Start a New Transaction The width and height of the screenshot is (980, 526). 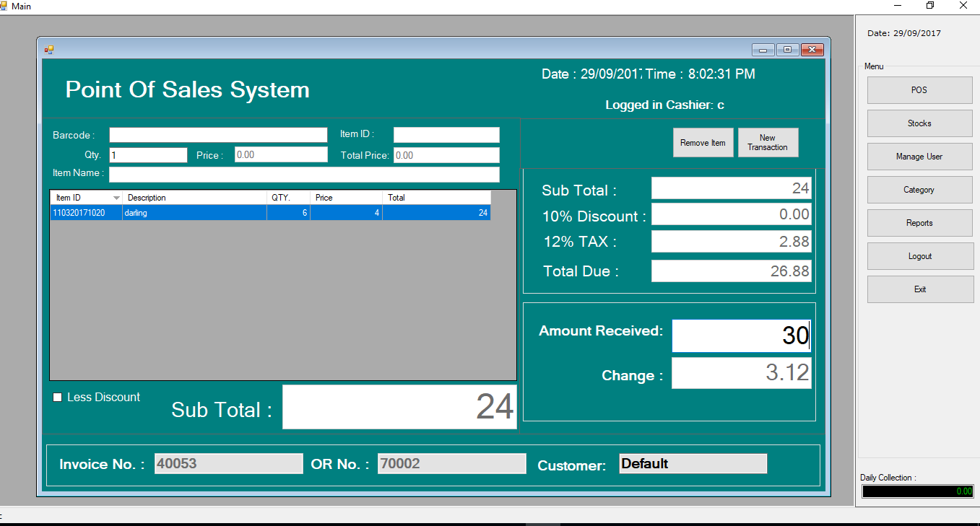click(x=768, y=142)
